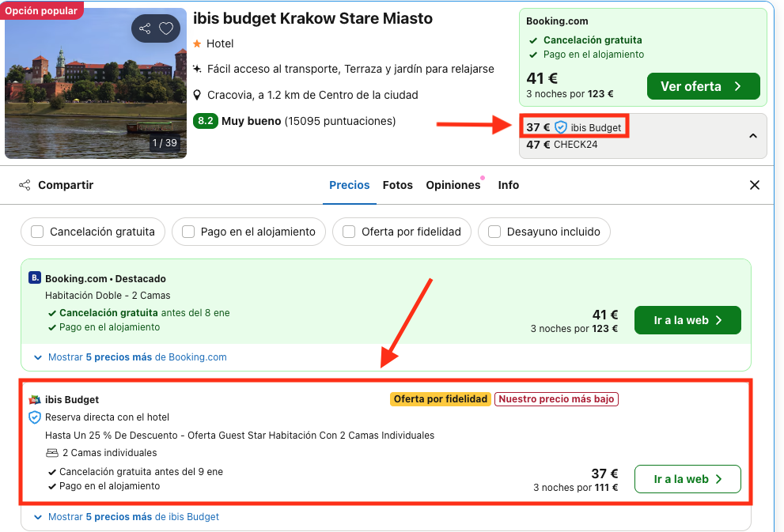Click Ir a la web for the ibis Budget offer
Viewport: 784px width, 532px height.
coord(687,479)
